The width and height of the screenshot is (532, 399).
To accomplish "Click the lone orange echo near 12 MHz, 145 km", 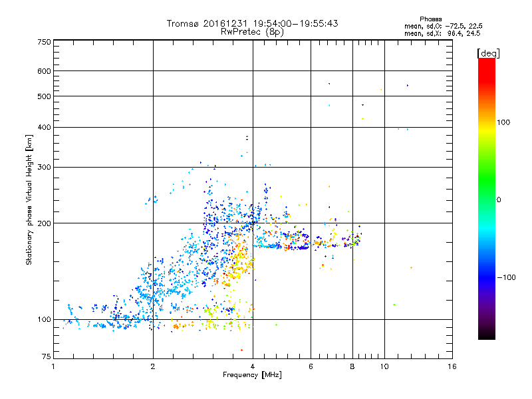I will [411, 268].
